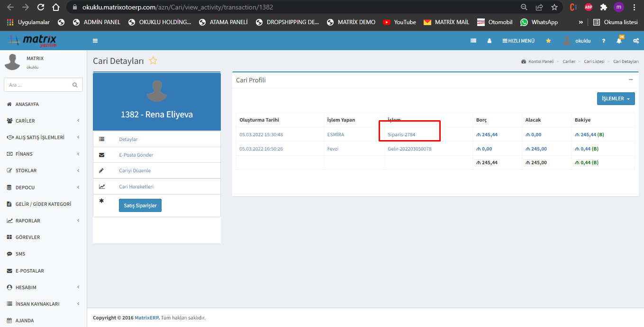Open the Sipariş-2784 transaction link
644x327 pixels.
401,135
